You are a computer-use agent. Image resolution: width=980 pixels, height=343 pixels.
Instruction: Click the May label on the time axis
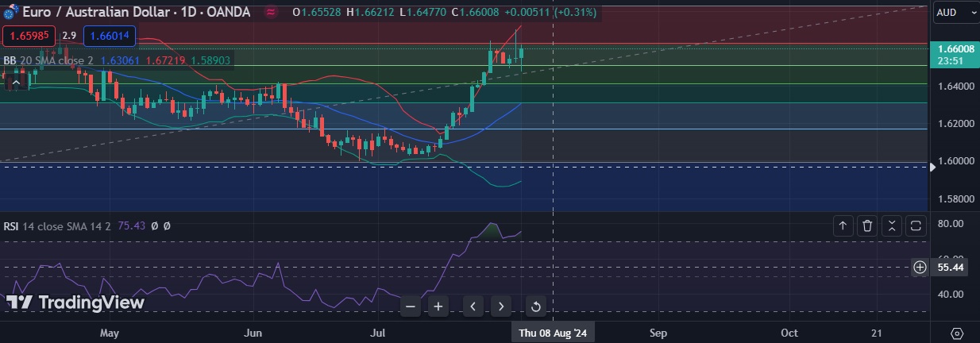point(110,333)
